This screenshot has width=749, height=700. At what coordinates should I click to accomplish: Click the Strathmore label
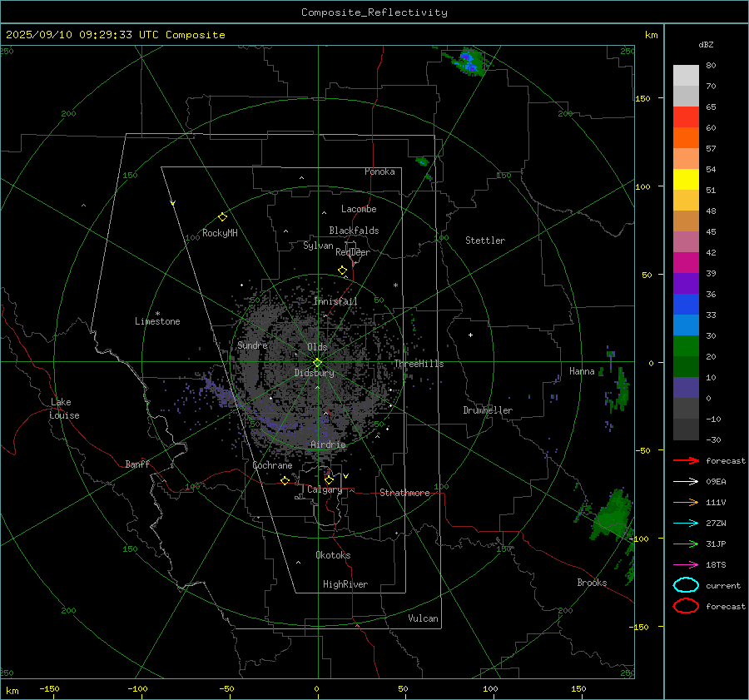(404, 493)
